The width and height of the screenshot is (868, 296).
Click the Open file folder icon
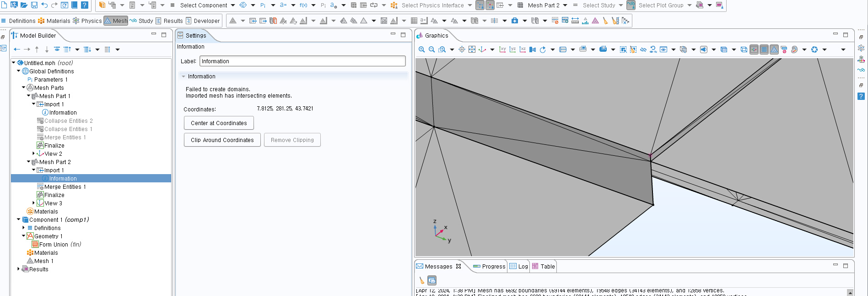click(24, 5)
